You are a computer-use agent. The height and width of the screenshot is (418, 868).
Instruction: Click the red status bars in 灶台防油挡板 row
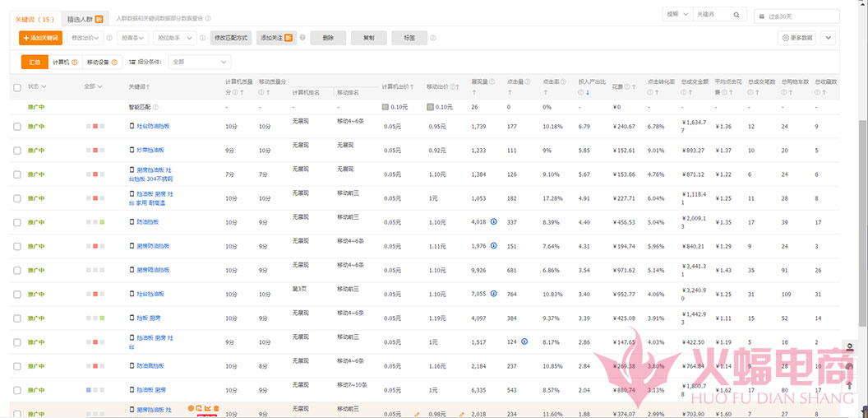(96, 127)
